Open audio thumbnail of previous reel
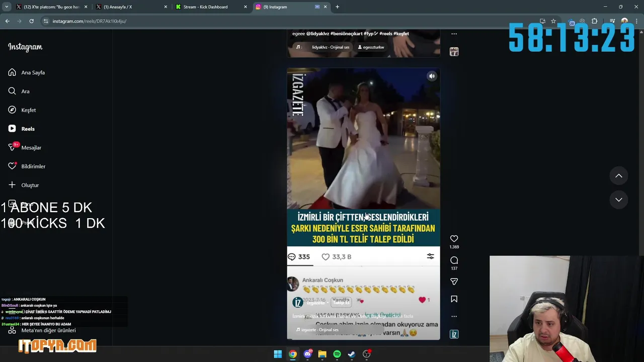 click(x=454, y=52)
